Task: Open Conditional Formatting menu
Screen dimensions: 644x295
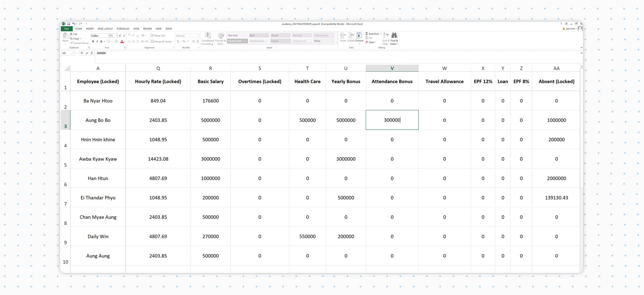Action: (x=208, y=39)
